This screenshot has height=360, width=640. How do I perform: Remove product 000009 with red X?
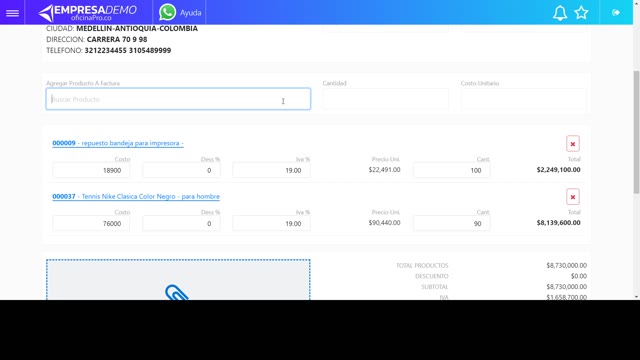pyautogui.click(x=573, y=144)
